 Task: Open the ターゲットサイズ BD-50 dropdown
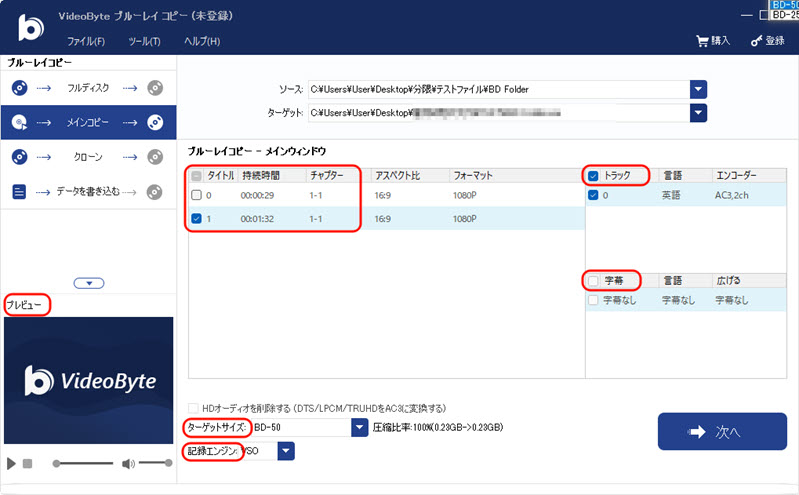click(x=359, y=427)
